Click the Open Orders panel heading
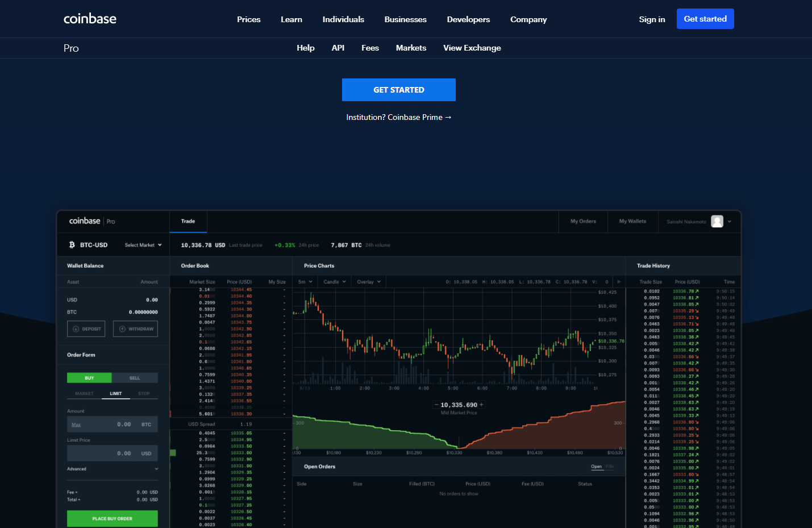The width and height of the screenshot is (812, 528). pyautogui.click(x=319, y=467)
